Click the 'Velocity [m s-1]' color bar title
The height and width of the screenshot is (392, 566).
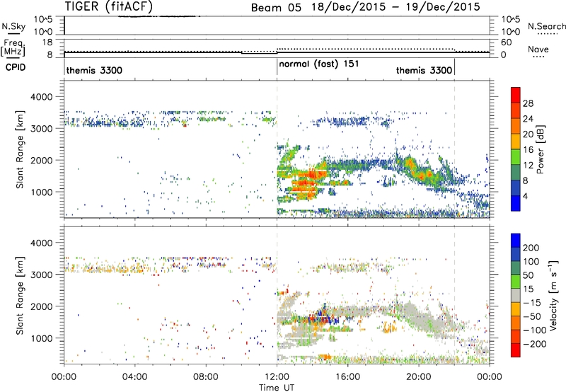point(553,295)
